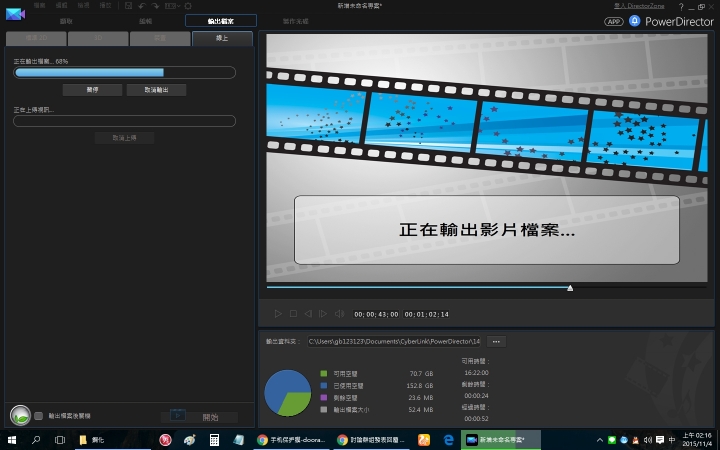Select the 3D output tab
Viewport: 720px width, 450px height.
tap(98, 38)
